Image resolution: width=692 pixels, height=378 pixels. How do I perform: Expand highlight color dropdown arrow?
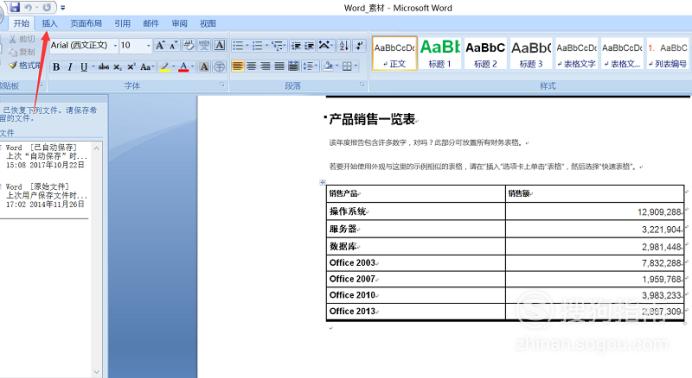tap(173, 67)
